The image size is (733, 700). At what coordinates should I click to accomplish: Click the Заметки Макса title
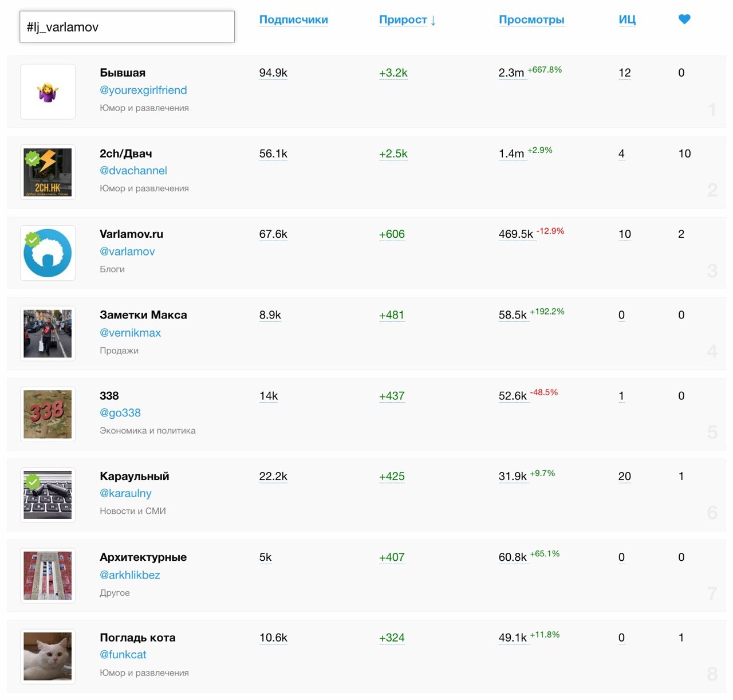pos(143,314)
